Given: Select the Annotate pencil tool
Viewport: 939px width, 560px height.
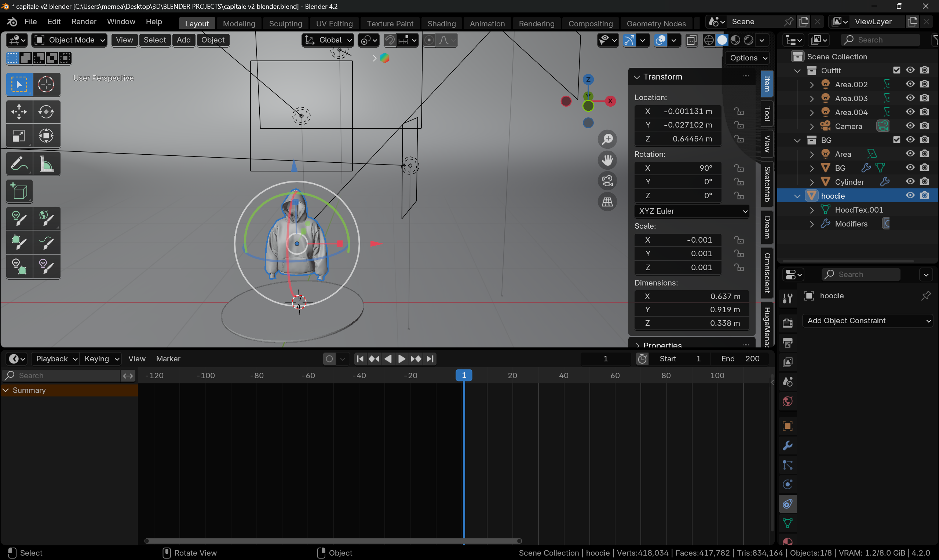Looking at the screenshot, I should pyautogui.click(x=19, y=164).
